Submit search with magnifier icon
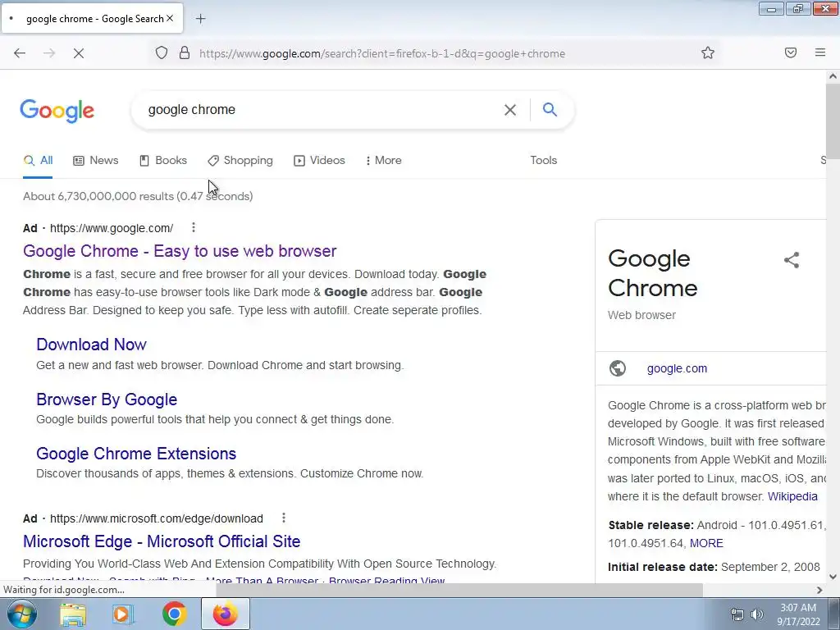The image size is (840, 630). [550, 109]
